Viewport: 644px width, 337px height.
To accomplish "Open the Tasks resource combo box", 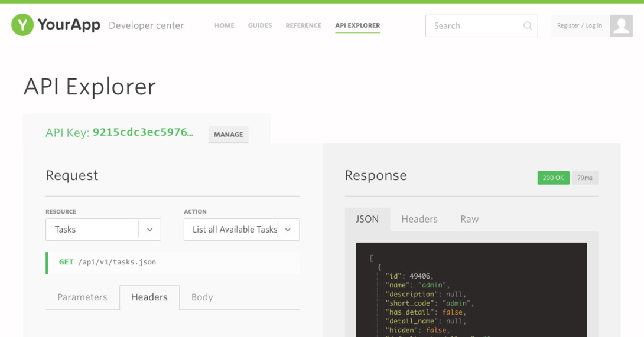I will coord(103,230).
